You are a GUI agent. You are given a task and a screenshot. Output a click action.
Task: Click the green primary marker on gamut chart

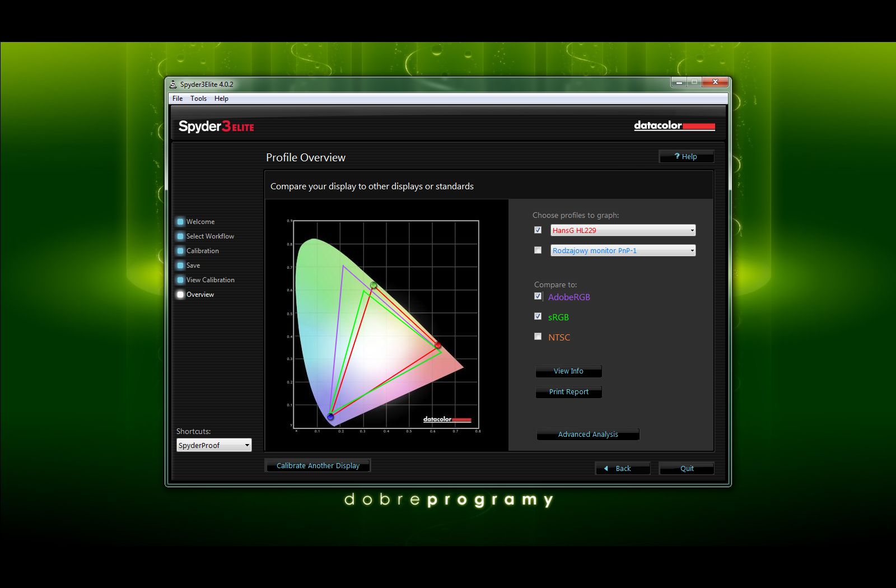coord(374,286)
